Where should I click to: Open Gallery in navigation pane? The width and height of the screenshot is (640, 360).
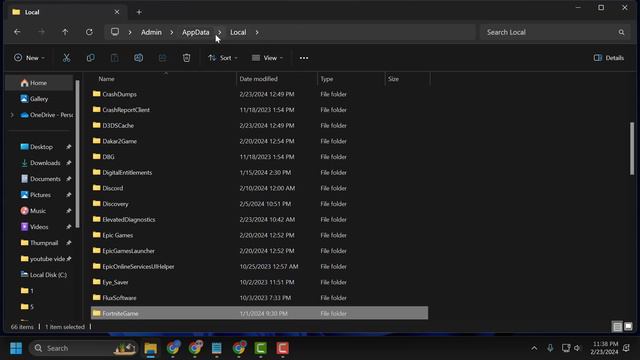tap(40, 99)
